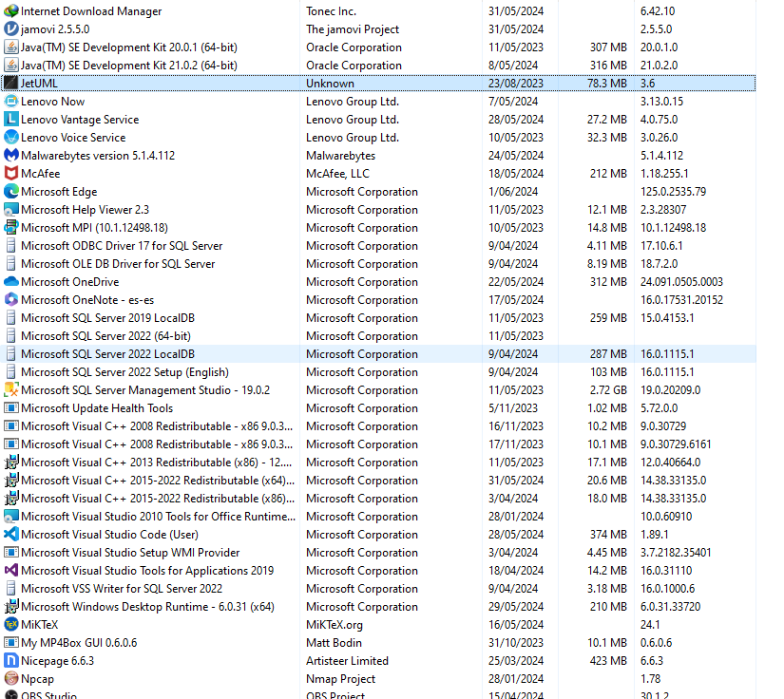Click install date 1/06/2024
The image size is (784, 699).
tap(513, 191)
